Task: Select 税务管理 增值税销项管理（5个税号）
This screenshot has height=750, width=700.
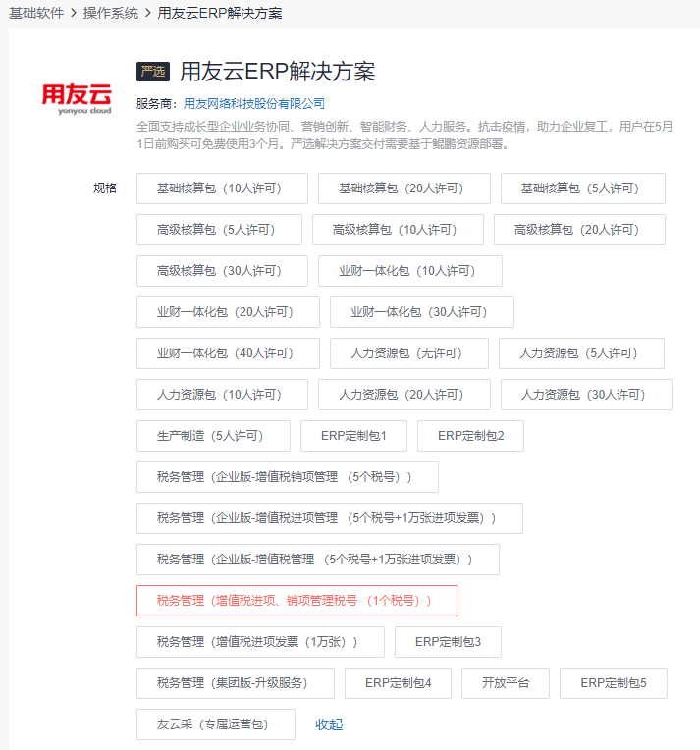Action: coord(288,477)
